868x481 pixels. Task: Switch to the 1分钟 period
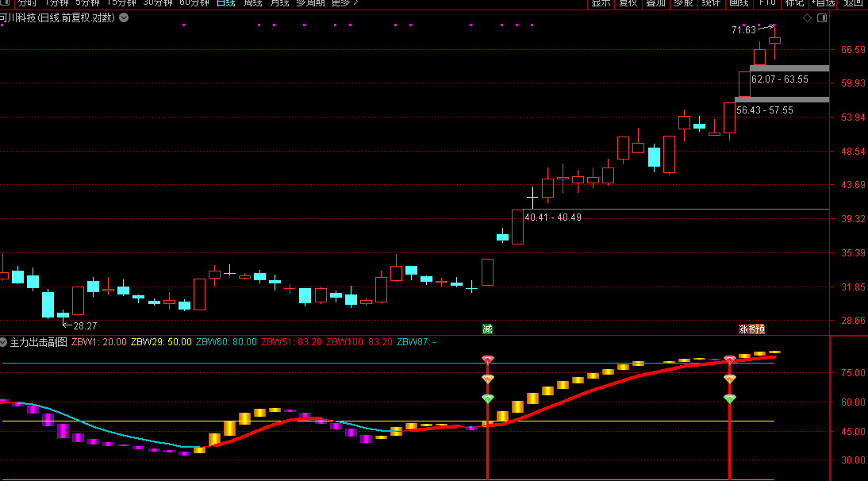pyautogui.click(x=57, y=2)
